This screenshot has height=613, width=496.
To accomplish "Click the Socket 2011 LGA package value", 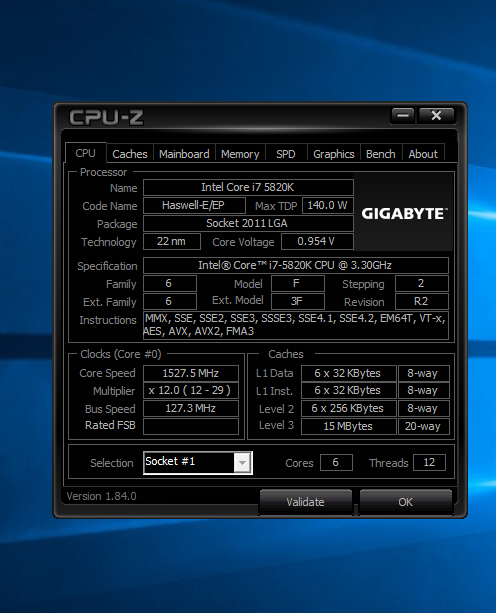I will tap(248, 223).
